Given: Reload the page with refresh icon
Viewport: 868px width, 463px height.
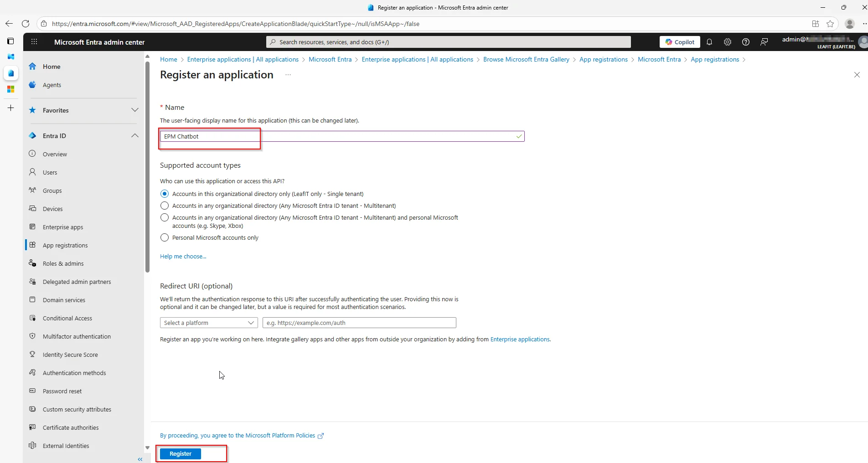Looking at the screenshot, I should [26, 24].
